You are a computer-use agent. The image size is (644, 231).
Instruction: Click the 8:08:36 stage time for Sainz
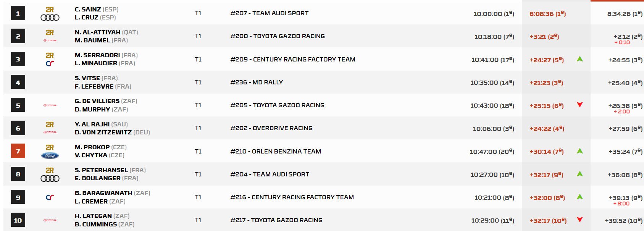(x=541, y=14)
